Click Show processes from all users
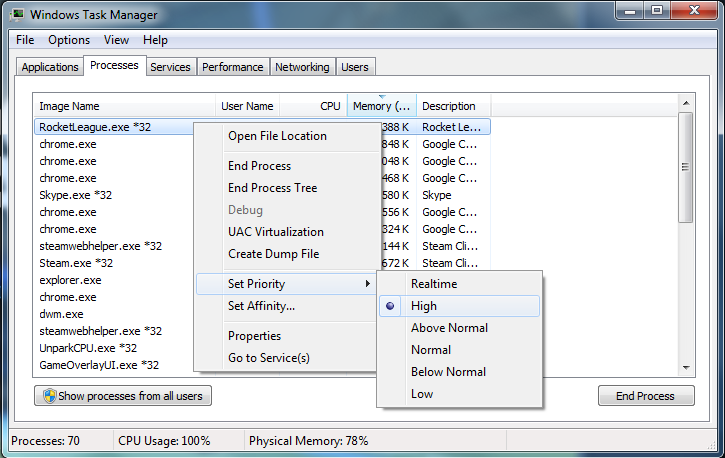 (x=123, y=396)
